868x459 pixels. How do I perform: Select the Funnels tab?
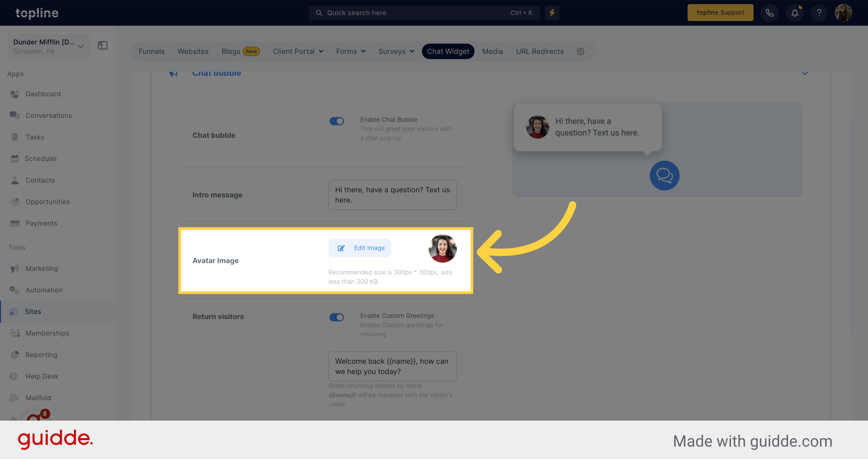tap(152, 51)
